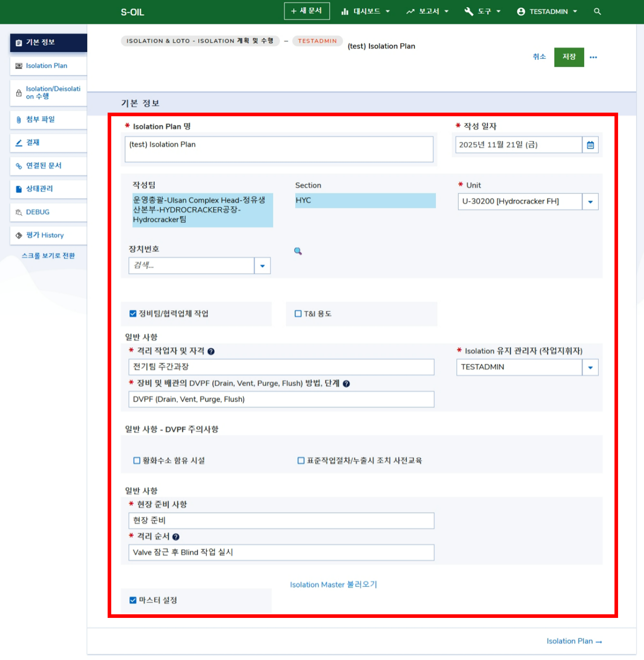Click help icon next to 격리 순서
This screenshot has width=644, height=660.
(176, 537)
